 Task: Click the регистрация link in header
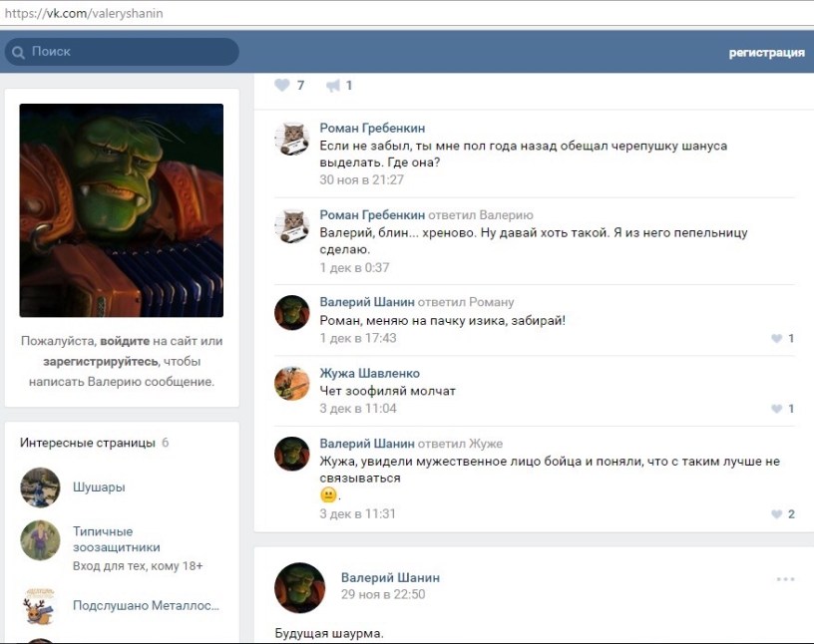[x=766, y=53]
